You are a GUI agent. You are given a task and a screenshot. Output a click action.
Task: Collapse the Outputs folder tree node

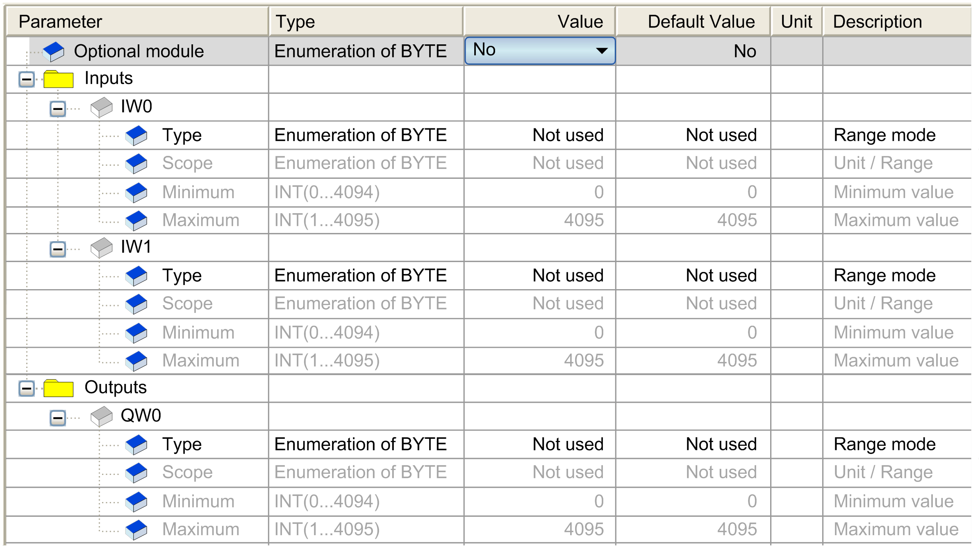click(x=27, y=388)
